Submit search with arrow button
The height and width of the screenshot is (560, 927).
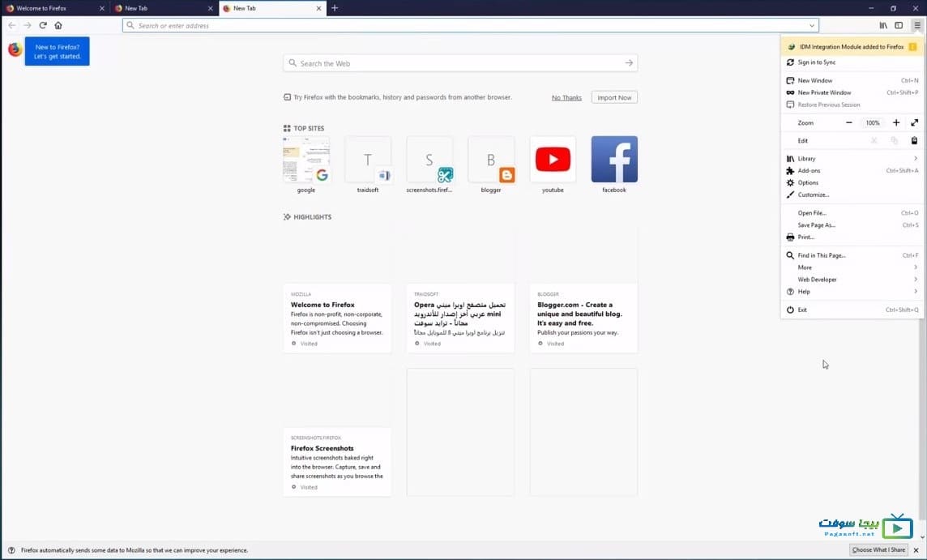pos(629,63)
